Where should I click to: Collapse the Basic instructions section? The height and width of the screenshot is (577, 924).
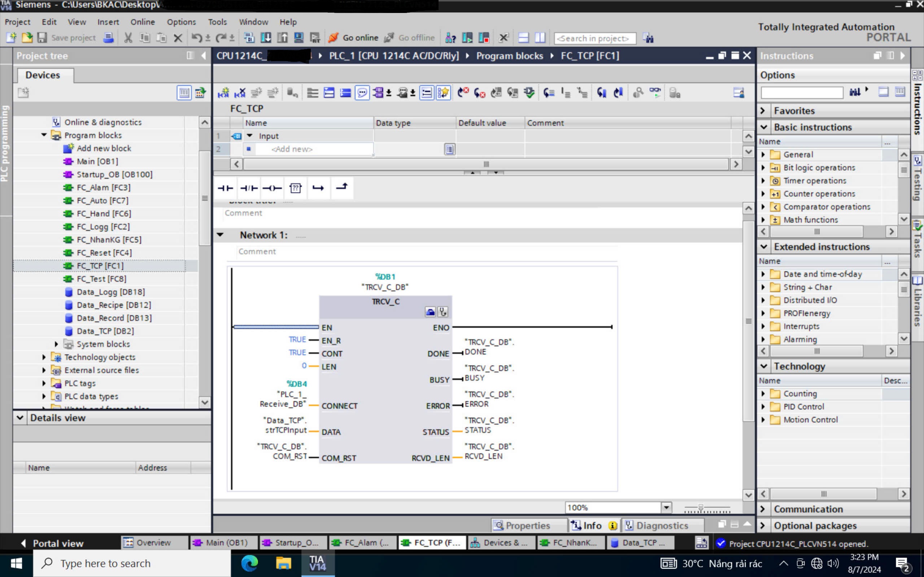[764, 127]
